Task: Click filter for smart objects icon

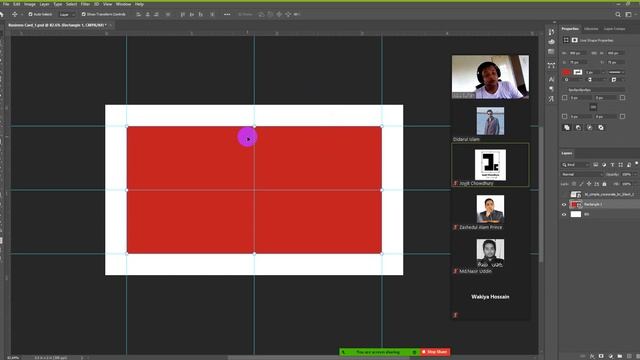Action: 629,164
